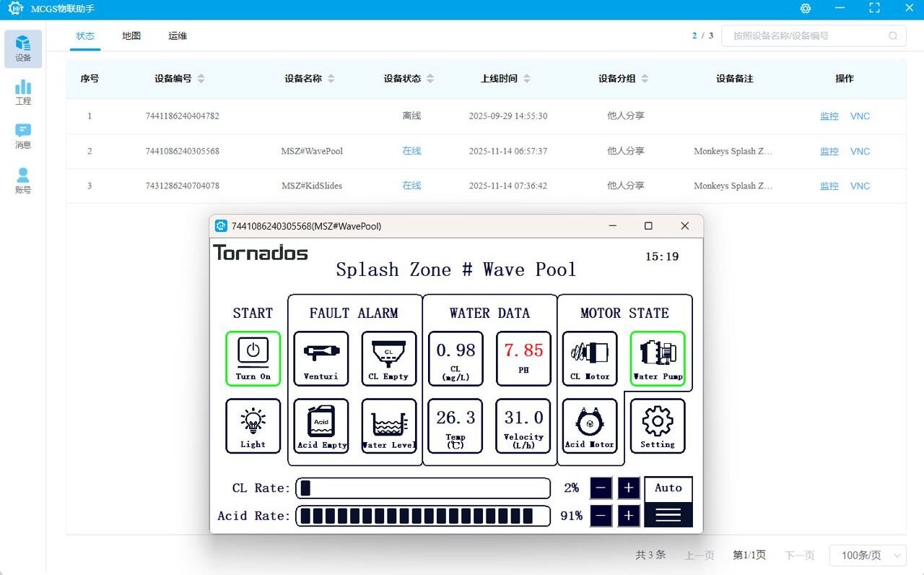Open the Setting gear in HMI panel
Screen dimensions: 924x575
pyautogui.click(x=657, y=426)
